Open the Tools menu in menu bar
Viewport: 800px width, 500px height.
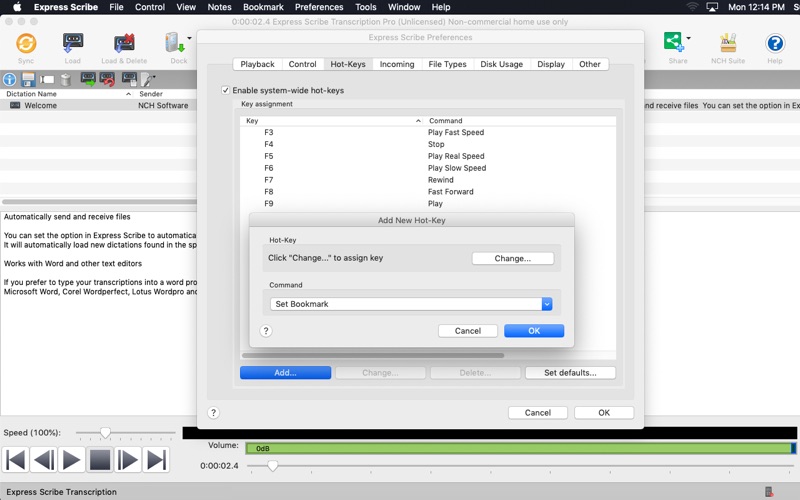coord(366,7)
